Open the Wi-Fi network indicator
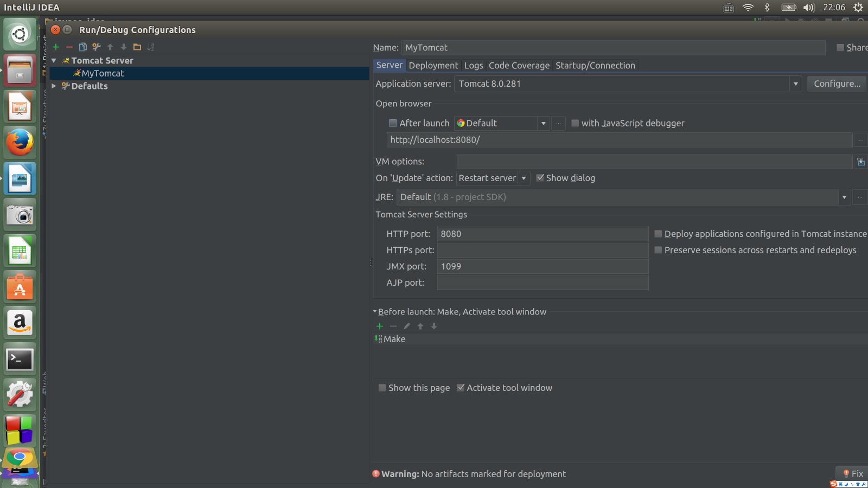Viewport: 868px width, 488px height. click(x=748, y=8)
